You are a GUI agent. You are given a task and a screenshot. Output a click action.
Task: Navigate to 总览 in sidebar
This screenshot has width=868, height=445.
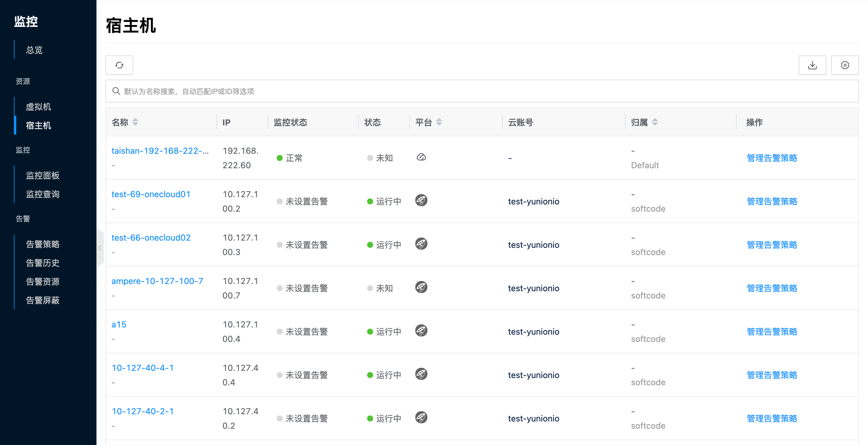(x=34, y=50)
